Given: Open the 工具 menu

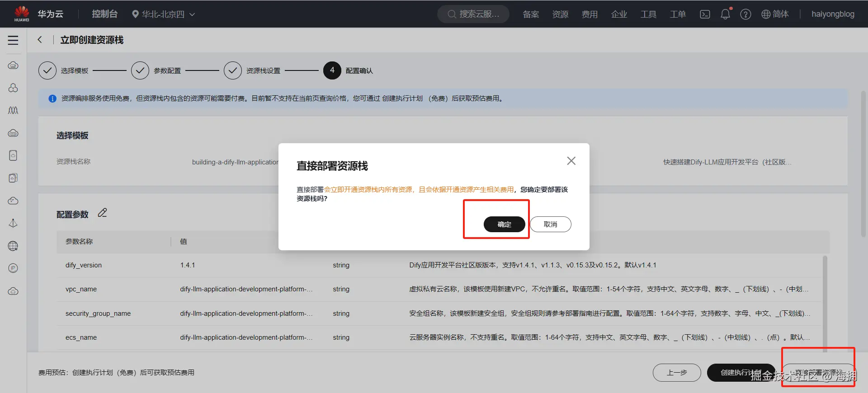Looking at the screenshot, I should point(648,14).
